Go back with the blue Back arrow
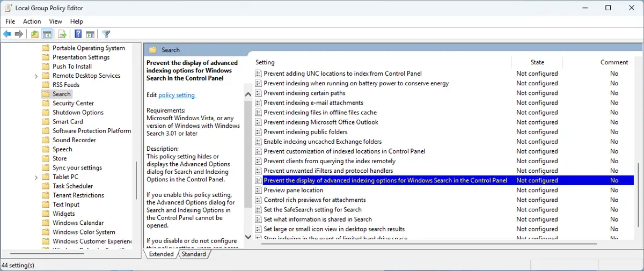Screen dimensions: 644x271 coord(7,34)
